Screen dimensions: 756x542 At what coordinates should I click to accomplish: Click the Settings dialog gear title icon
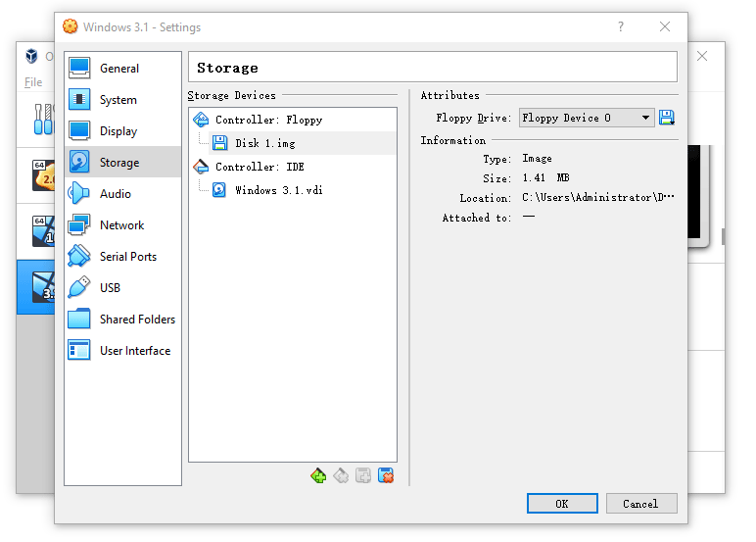(70, 26)
